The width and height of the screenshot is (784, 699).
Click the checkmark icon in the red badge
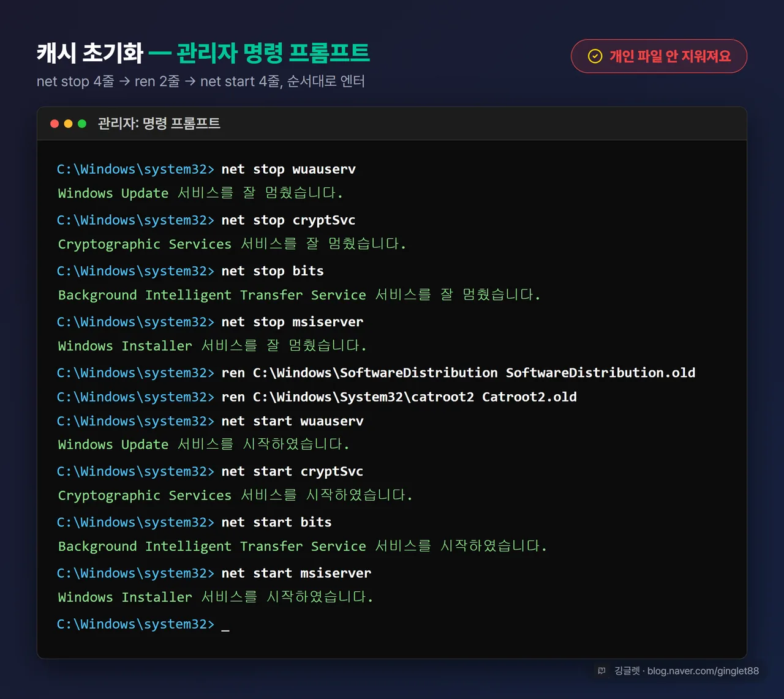595,56
